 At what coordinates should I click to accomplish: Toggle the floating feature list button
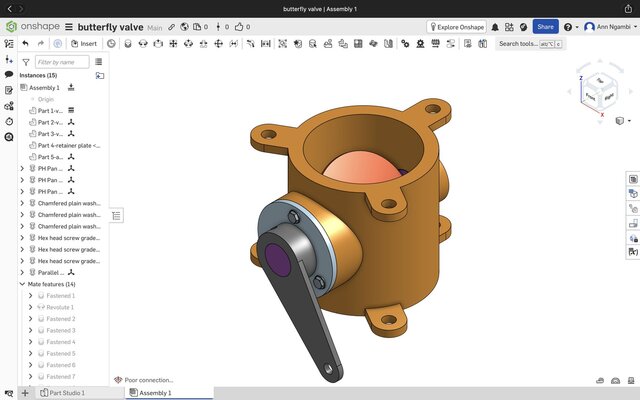(116, 216)
